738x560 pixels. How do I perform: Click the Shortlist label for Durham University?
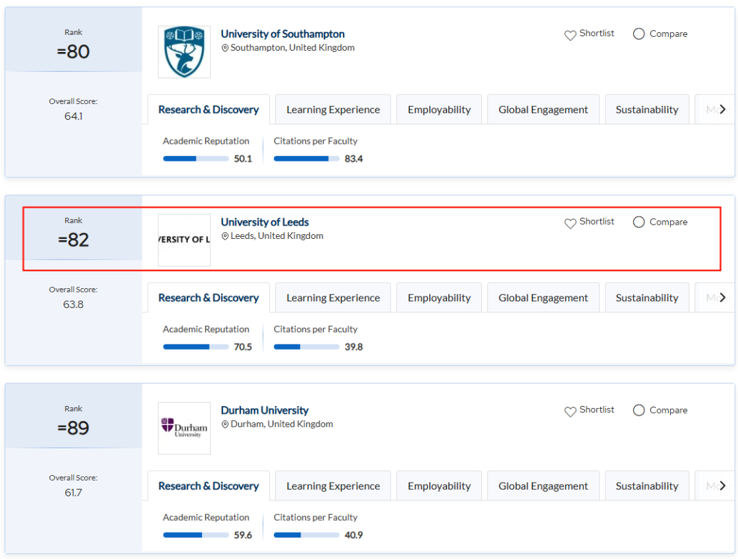596,409
